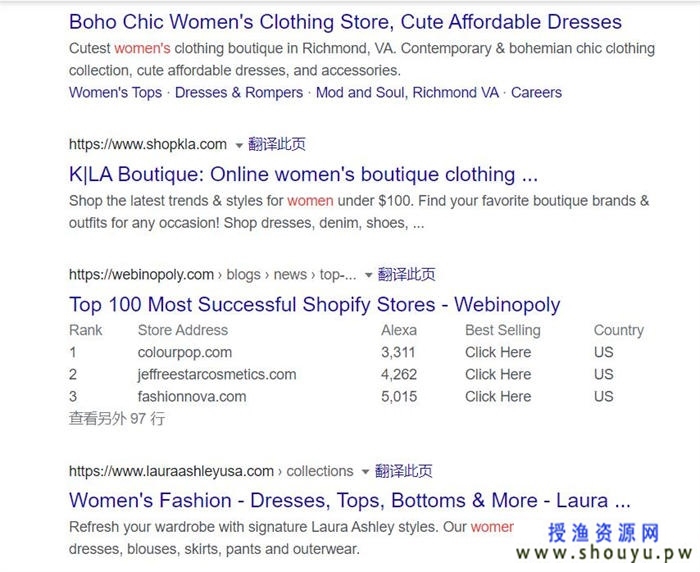The height and width of the screenshot is (572, 700).
Task: Expand the dropdown arrow next to shopkla.com
Action: [x=239, y=145]
